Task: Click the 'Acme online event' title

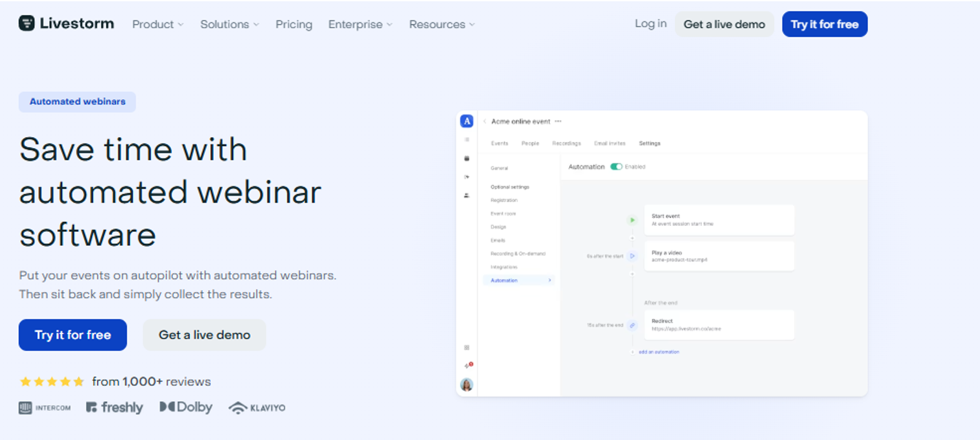Action: point(521,121)
